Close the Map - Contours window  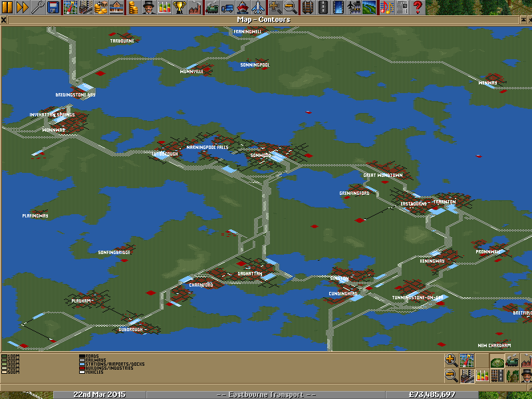click(3, 20)
